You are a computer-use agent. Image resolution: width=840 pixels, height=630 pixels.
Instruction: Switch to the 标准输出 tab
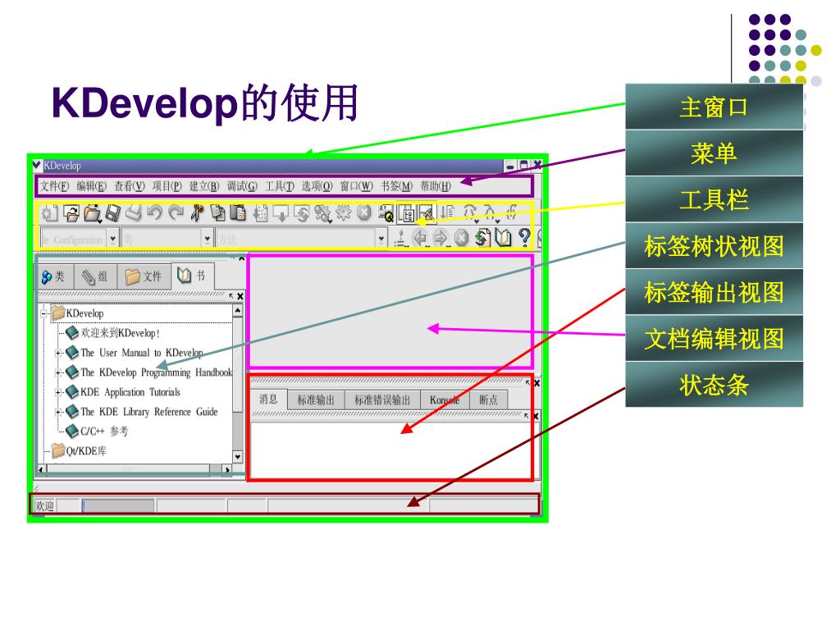[x=316, y=400]
